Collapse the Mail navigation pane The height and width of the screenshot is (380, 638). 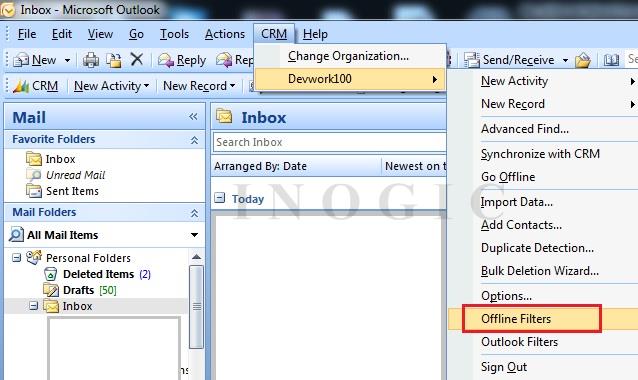(x=193, y=117)
